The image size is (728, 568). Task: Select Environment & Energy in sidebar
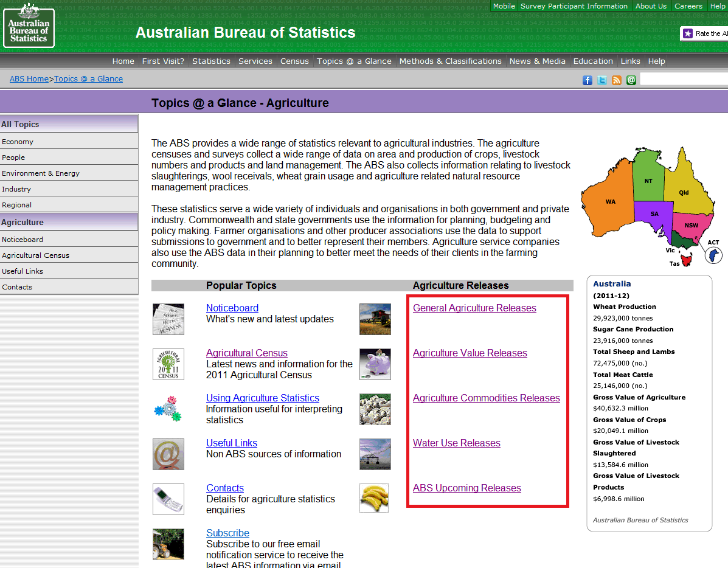pyautogui.click(x=41, y=173)
